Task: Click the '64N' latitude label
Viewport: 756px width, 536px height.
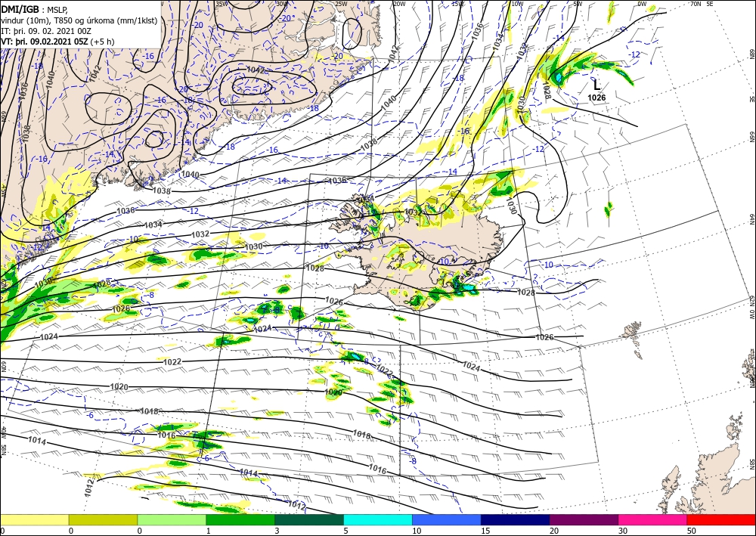Action: click(x=751, y=218)
